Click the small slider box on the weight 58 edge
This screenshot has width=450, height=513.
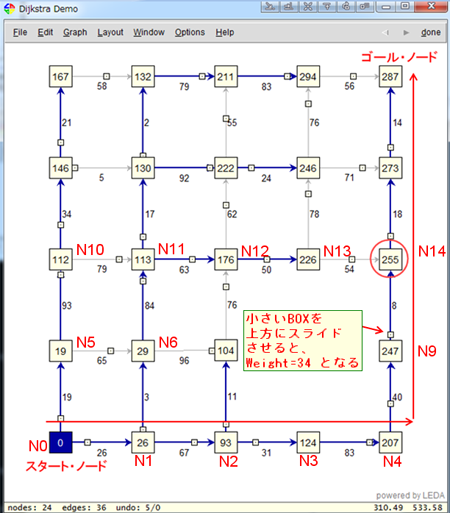[x=106, y=76]
